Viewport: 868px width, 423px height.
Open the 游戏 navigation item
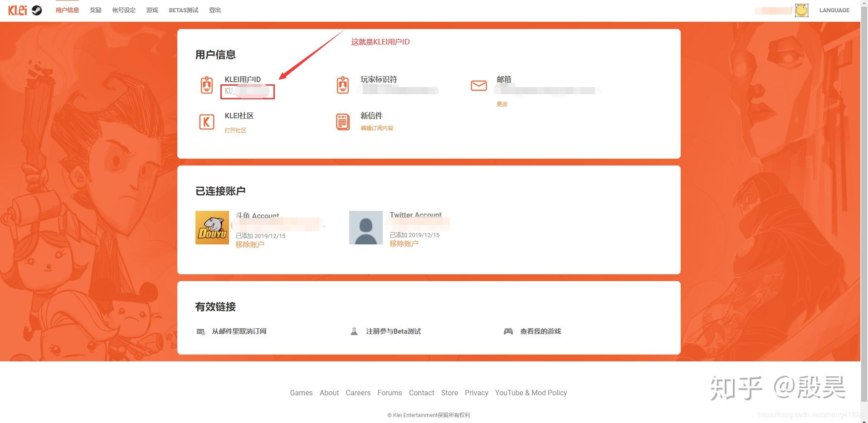(152, 10)
